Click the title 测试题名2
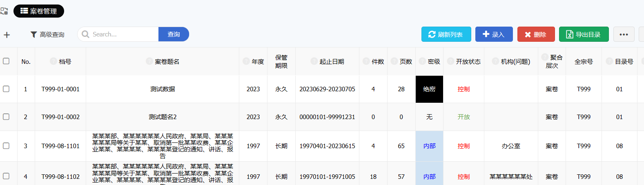Screen dimensions: 644x185 pyautogui.click(x=163, y=117)
